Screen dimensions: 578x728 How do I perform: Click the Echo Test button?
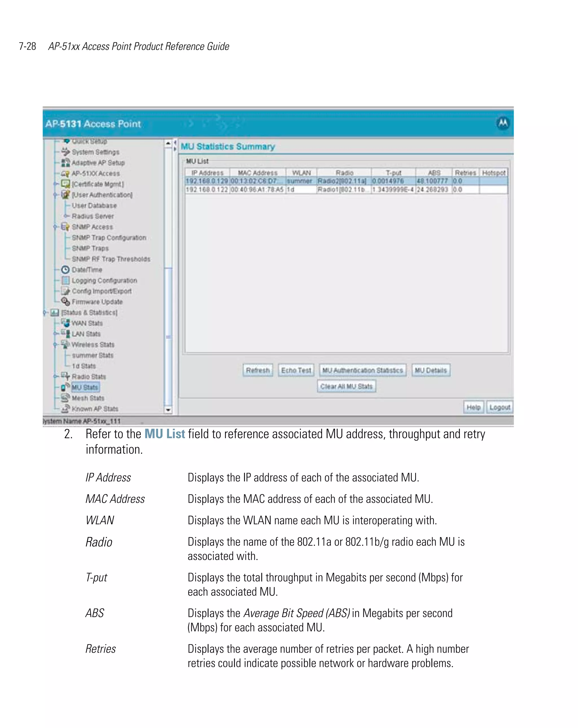click(296, 370)
